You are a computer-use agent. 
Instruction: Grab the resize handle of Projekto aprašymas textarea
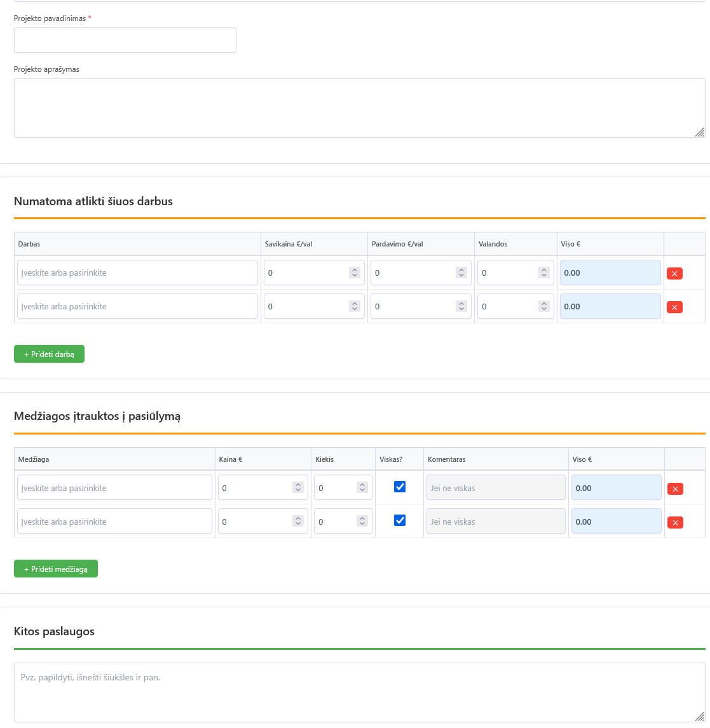699,132
